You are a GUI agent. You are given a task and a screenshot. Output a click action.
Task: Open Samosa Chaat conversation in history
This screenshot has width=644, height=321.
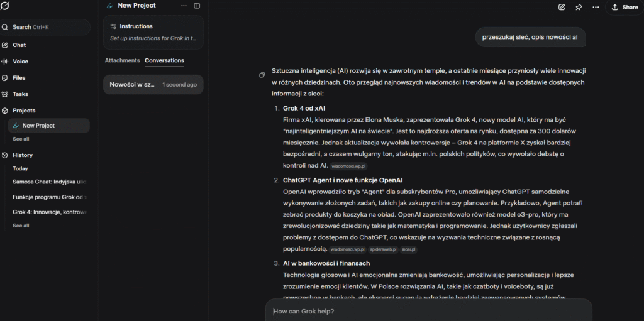point(49,182)
